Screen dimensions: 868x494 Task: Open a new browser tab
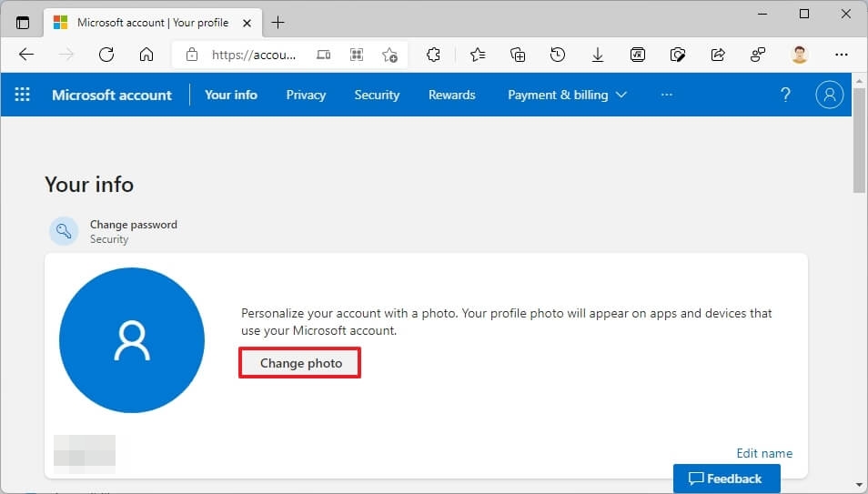278,23
